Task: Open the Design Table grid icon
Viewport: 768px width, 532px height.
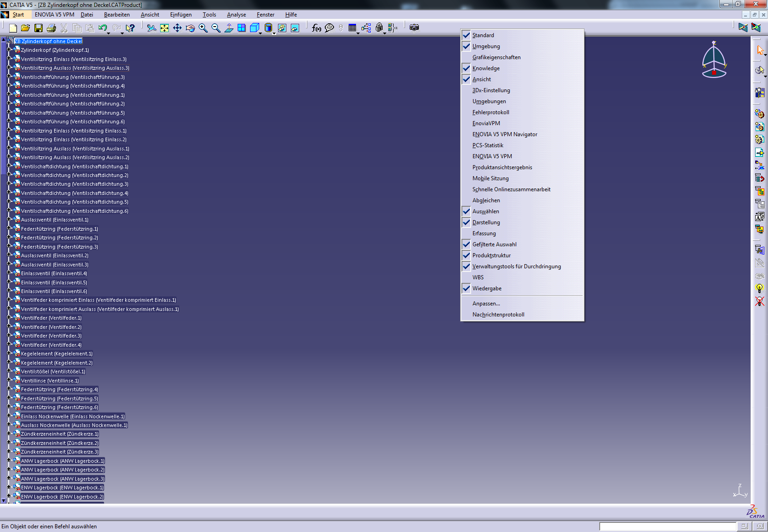Action: pyautogui.click(x=352, y=28)
